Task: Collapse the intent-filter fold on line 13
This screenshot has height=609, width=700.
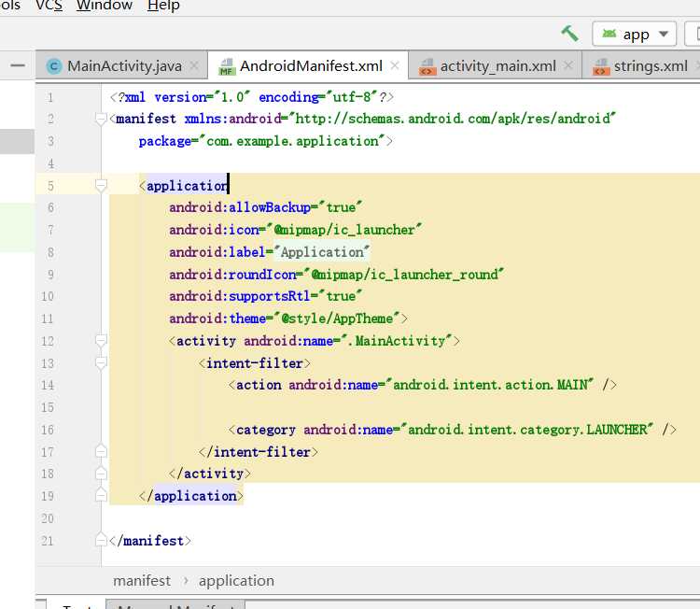Action: pyautogui.click(x=102, y=362)
